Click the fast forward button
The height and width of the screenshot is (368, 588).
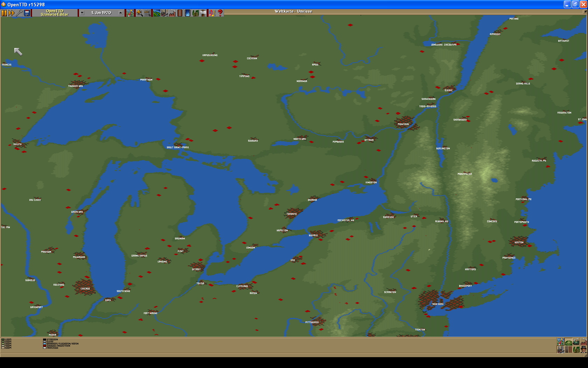pyautogui.click(x=12, y=13)
